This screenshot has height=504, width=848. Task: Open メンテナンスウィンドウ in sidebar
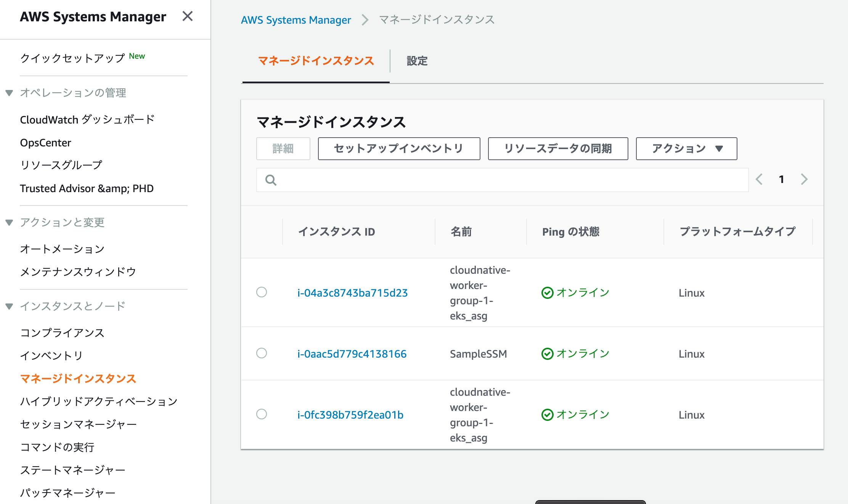tap(78, 272)
